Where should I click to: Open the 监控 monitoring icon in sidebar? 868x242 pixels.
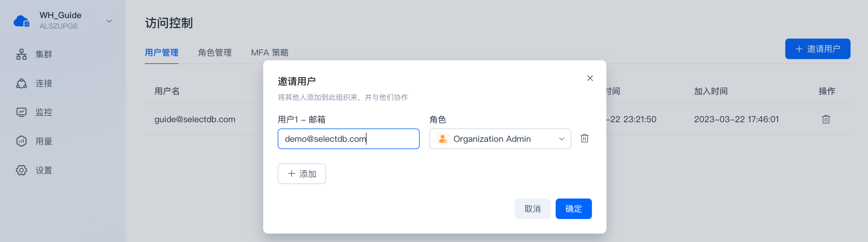[21, 112]
